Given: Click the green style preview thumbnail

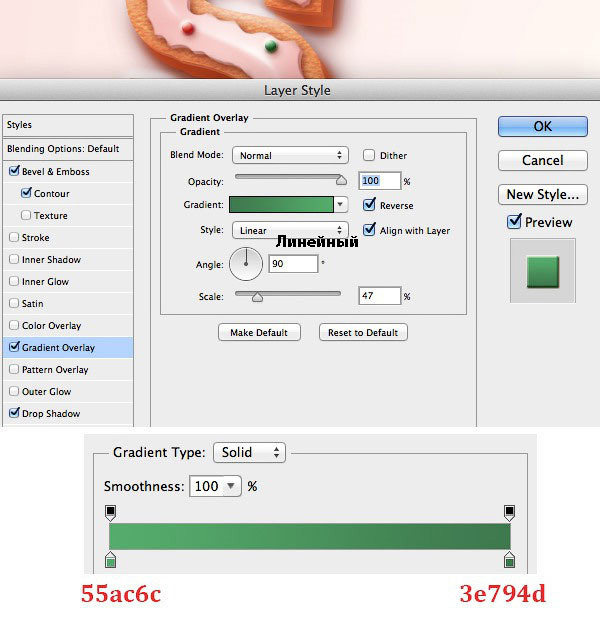Looking at the screenshot, I should 543,271.
